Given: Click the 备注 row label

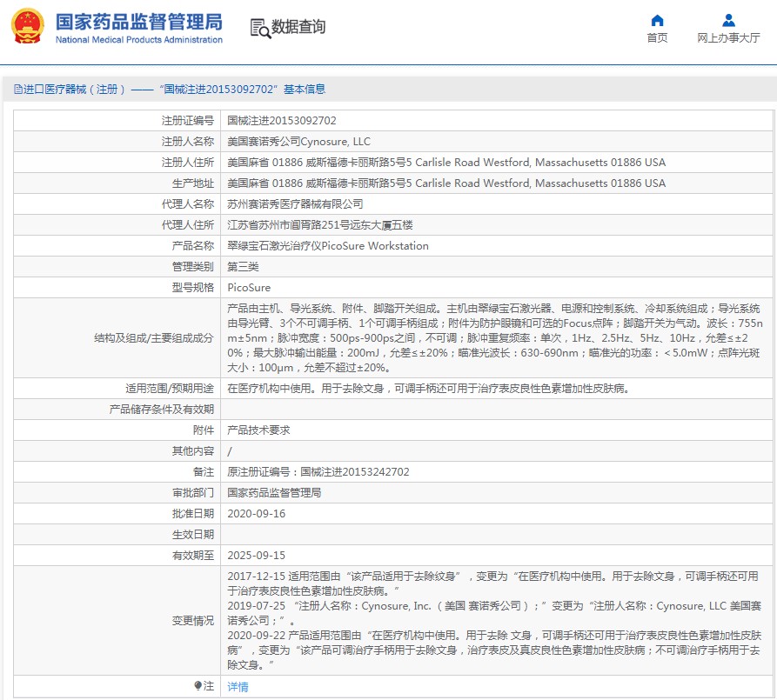Looking at the screenshot, I should pos(204,471).
